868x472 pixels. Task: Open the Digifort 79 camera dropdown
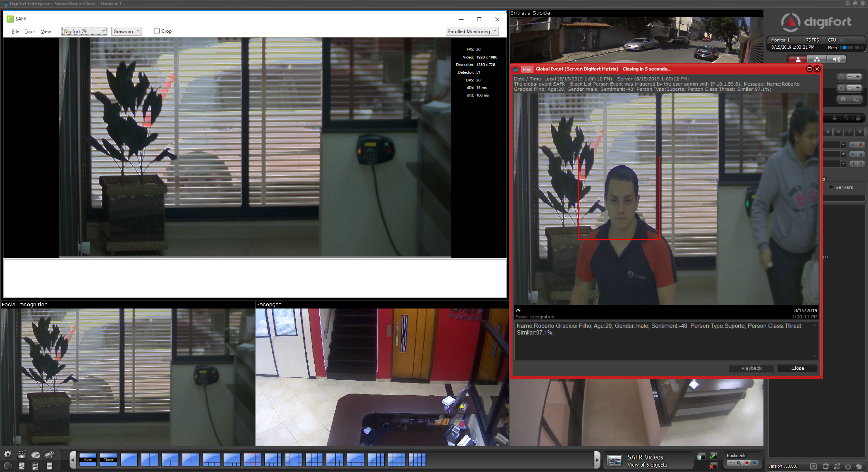tap(84, 31)
